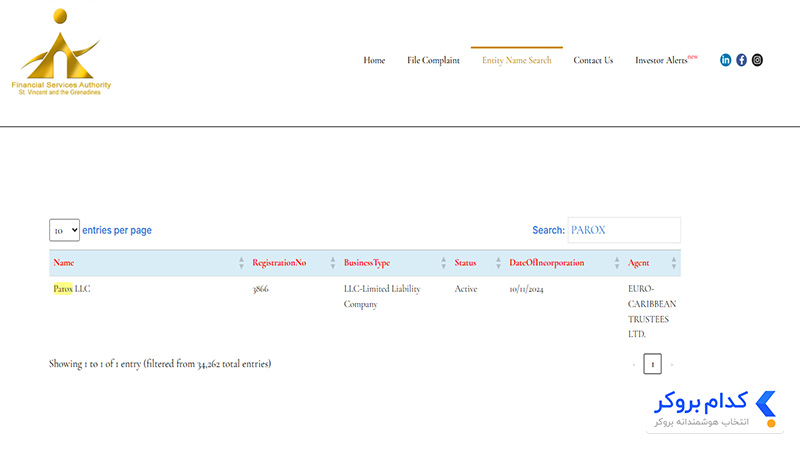Click the Status column header text
The image size is (800, 450).
click(x=465, y=263)
